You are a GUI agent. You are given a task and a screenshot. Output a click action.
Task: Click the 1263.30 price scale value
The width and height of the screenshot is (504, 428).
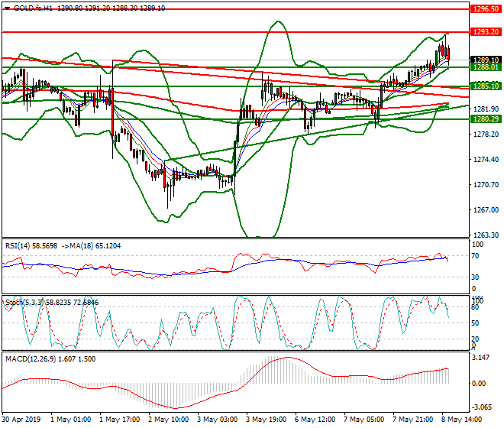click(486, 235)
